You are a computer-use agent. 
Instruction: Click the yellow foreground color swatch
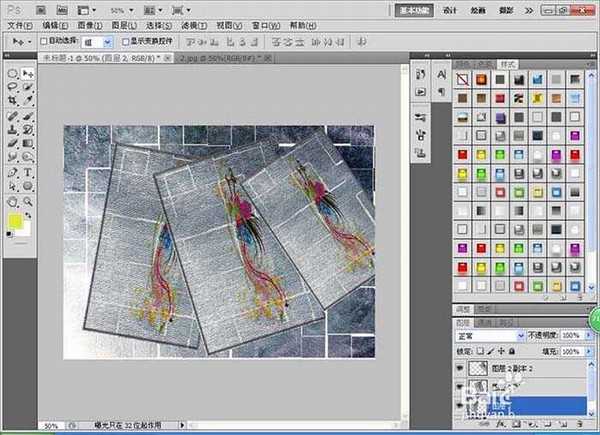14,221
